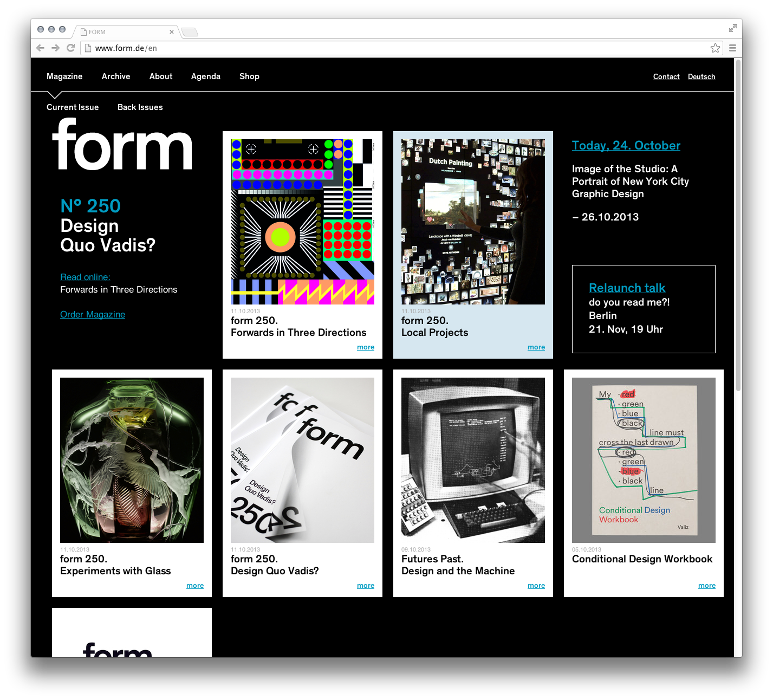Open the Contact link
Viewport: 773px width, 700px height.
666,77
